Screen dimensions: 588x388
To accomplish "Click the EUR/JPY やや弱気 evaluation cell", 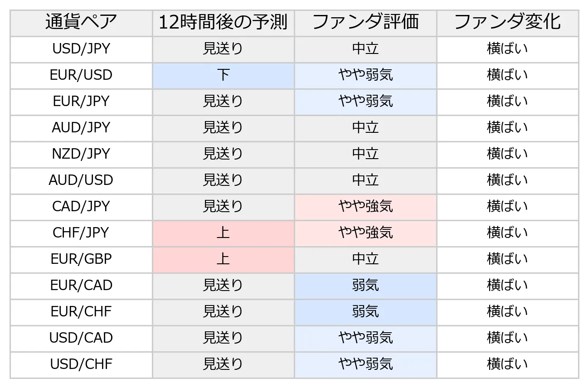I will (365, 102).
